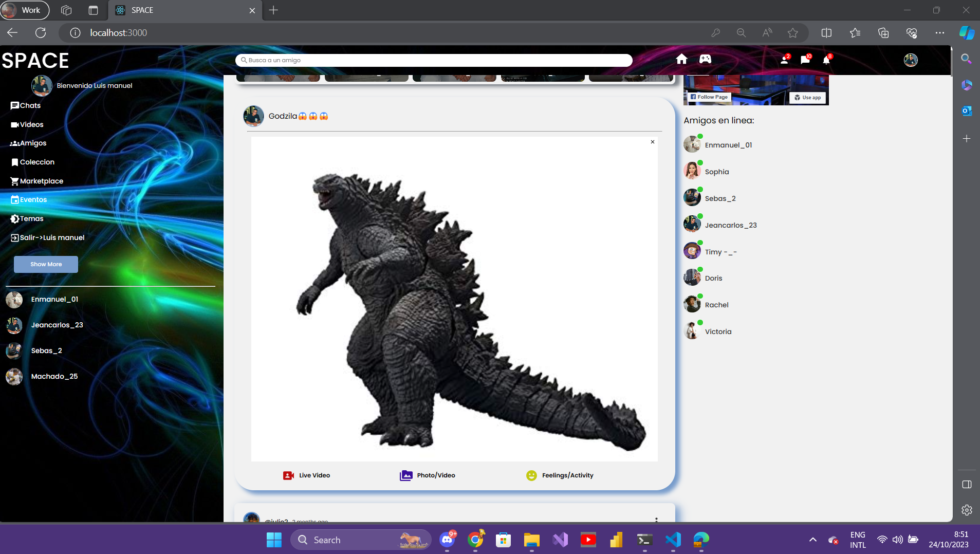Open online friend Sebas_2
The image size is (980, 554).
(x=710, y=198)
